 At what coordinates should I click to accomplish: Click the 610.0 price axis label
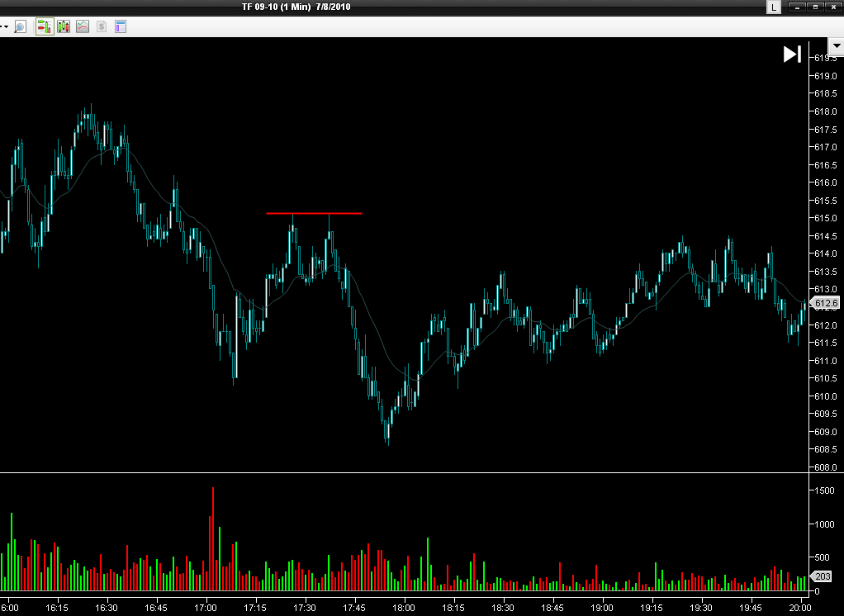826,396
